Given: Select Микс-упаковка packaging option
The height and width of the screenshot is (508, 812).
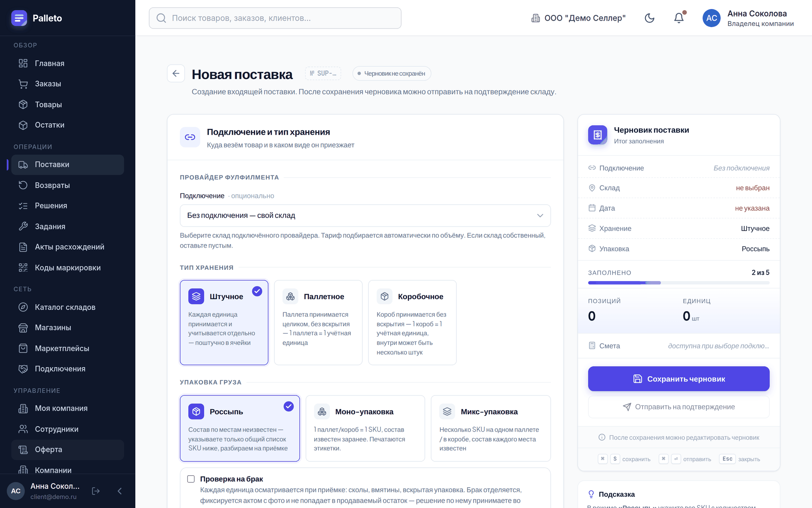Looking at the screenshot, I should [491, 428].
